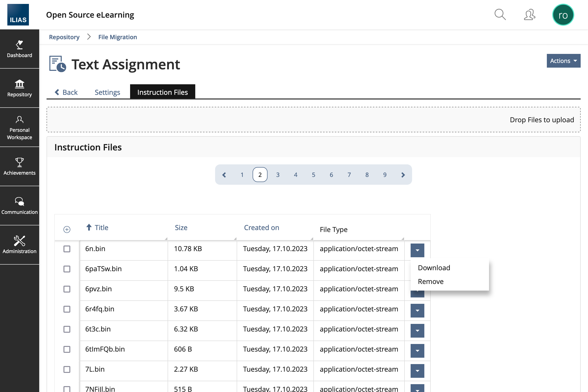Open the Dashboard sidebar icon
The height and width of the screenshot is (392, 588).
click(20, 49)
